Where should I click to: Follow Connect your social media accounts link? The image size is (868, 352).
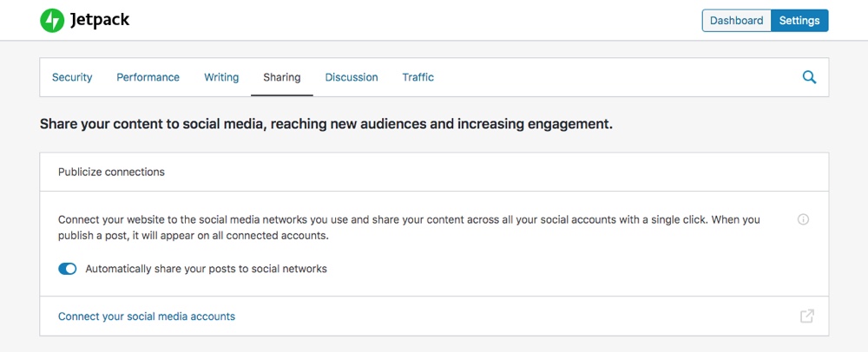pyautogui.click(x=147, y=316)
